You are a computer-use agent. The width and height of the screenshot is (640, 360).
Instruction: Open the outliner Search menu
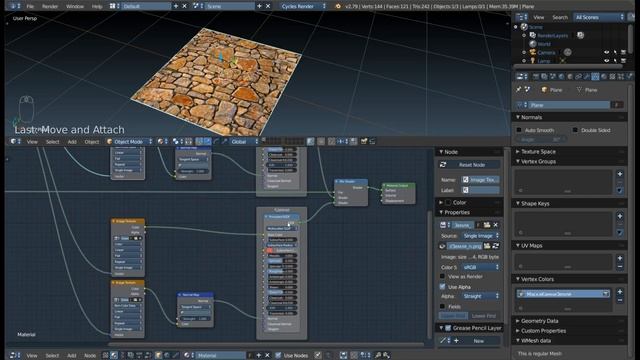pos(560,17)
